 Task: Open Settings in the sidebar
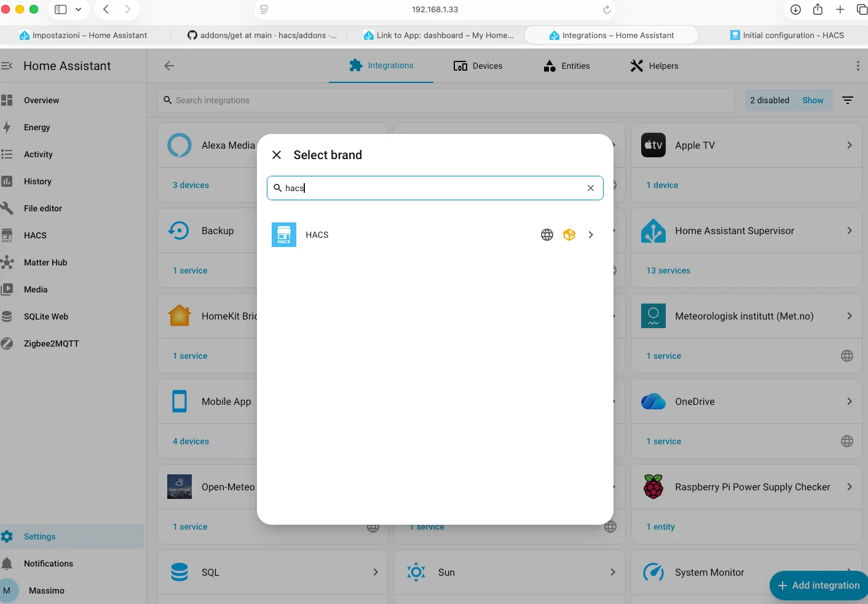[73, 536]
